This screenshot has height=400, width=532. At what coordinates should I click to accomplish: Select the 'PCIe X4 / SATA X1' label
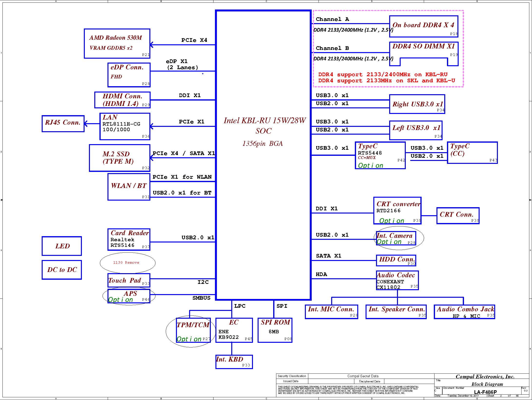tap(184, 153)
